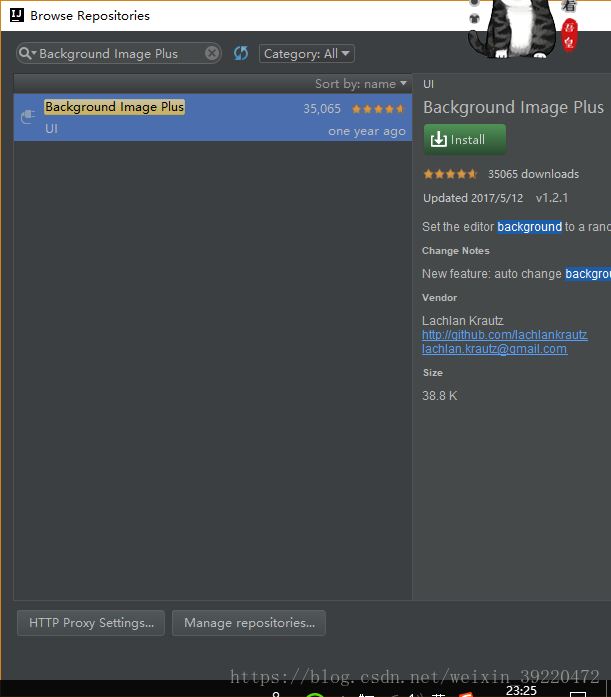Open the Sort by: name dropdown
This screenshot has width=611, height=697.
pos(360,84)
